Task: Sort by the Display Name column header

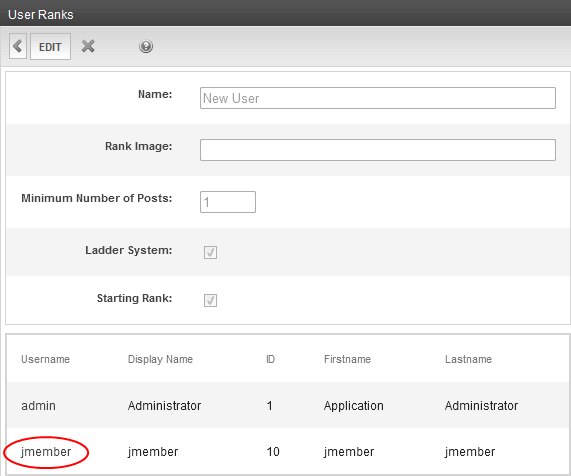Action: tap(160, 359)
